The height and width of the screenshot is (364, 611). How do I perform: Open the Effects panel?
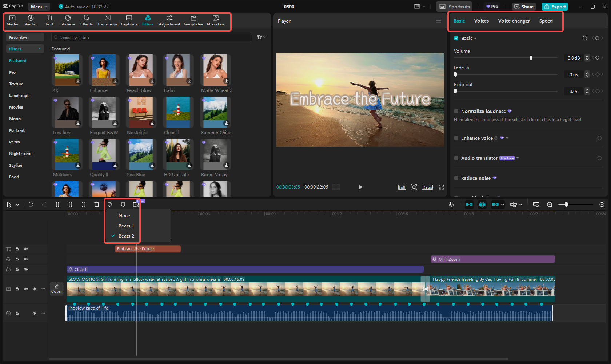[x=87, y=20]
